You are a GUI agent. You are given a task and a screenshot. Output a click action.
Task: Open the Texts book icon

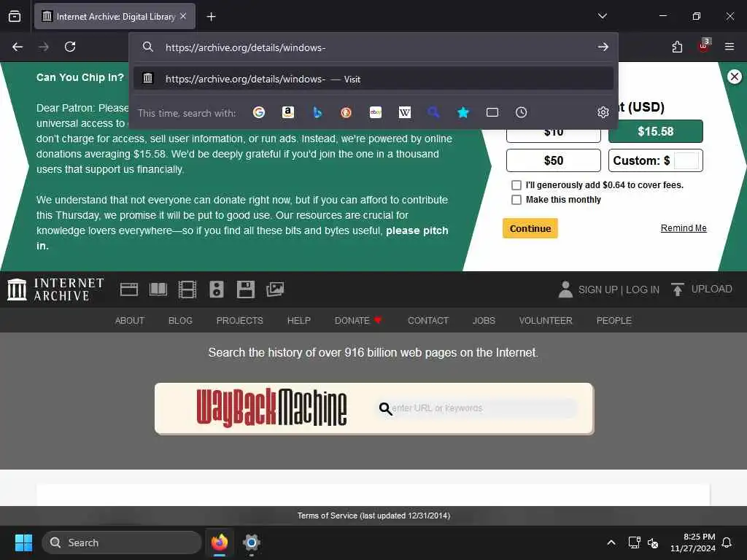click(x=158, y=289)
